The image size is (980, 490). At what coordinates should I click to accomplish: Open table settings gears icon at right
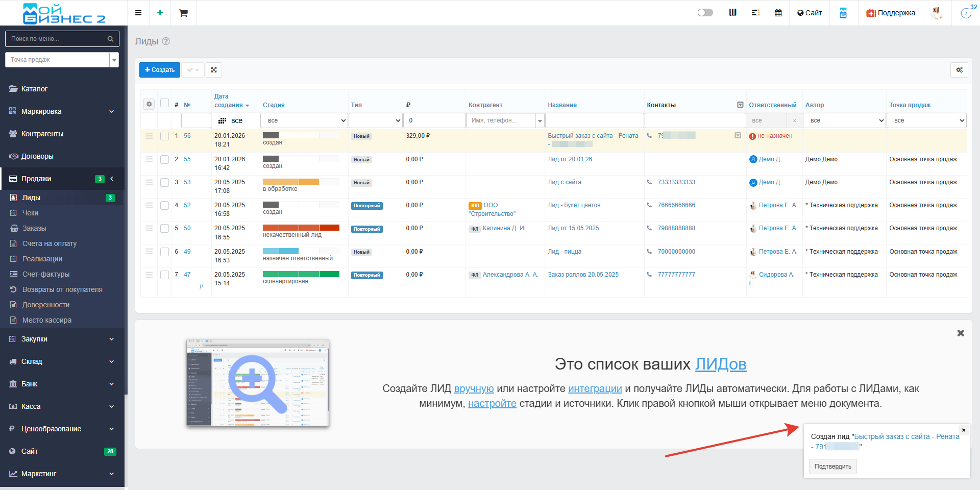959,70
